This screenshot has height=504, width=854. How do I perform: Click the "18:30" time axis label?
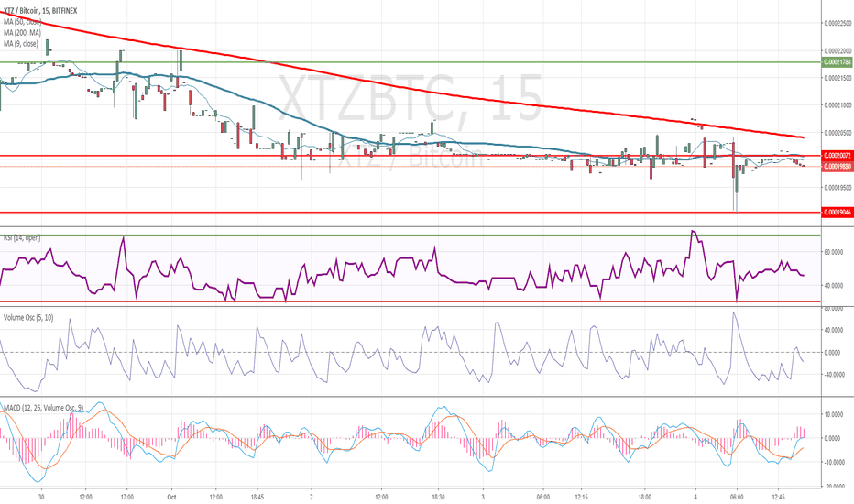click(x=438, y=497)
